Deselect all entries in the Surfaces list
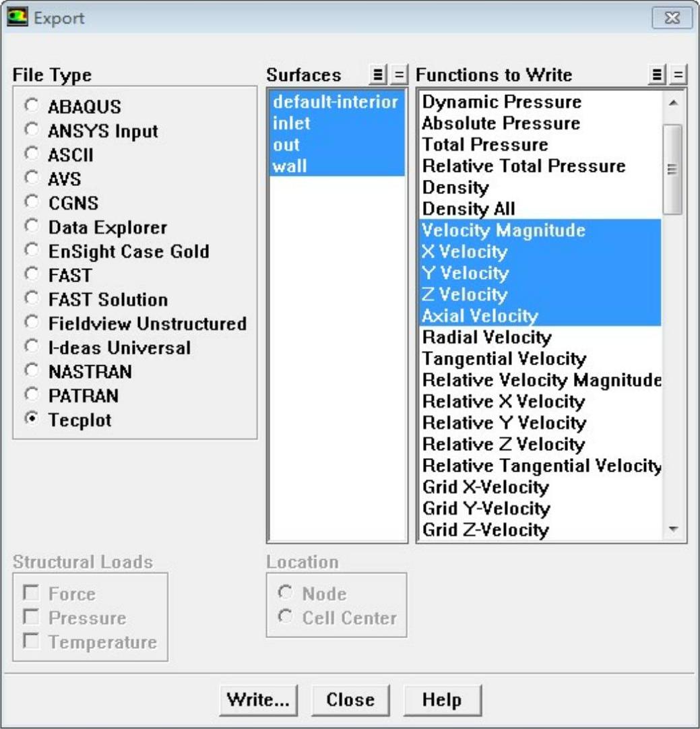The image size is (700, 729). pos(398,75)
